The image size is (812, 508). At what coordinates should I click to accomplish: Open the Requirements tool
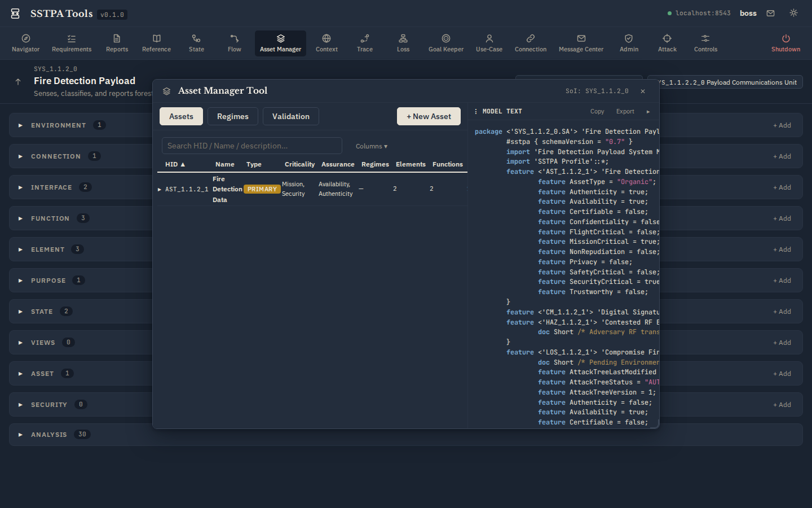tap(72, 43)
